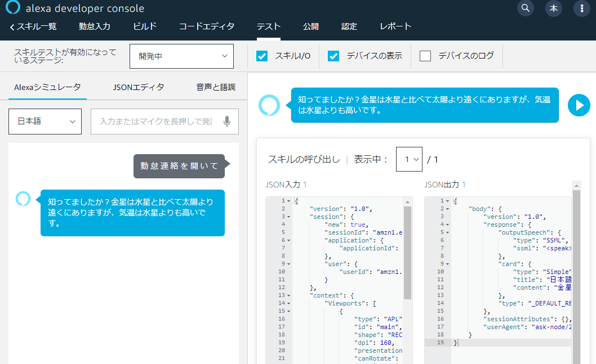The width and height of the screenshot is (596, 364).
Task: Open the 勤怠入力 skill tab
Action: pos(94,26)
